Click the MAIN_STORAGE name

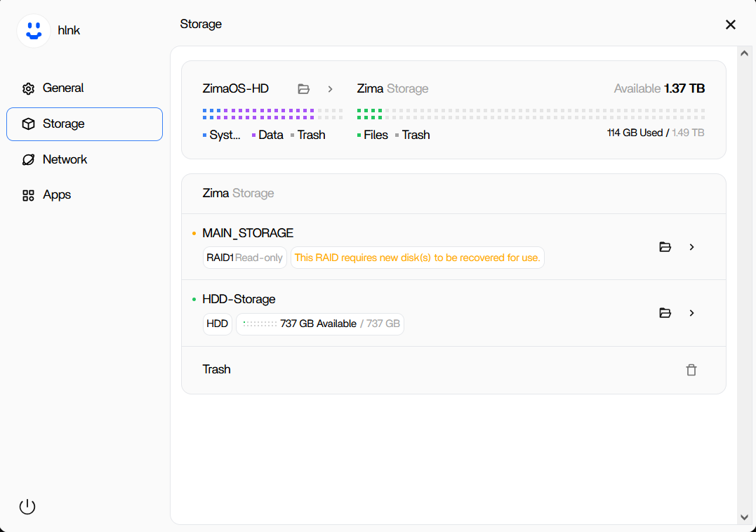point(248,233)
